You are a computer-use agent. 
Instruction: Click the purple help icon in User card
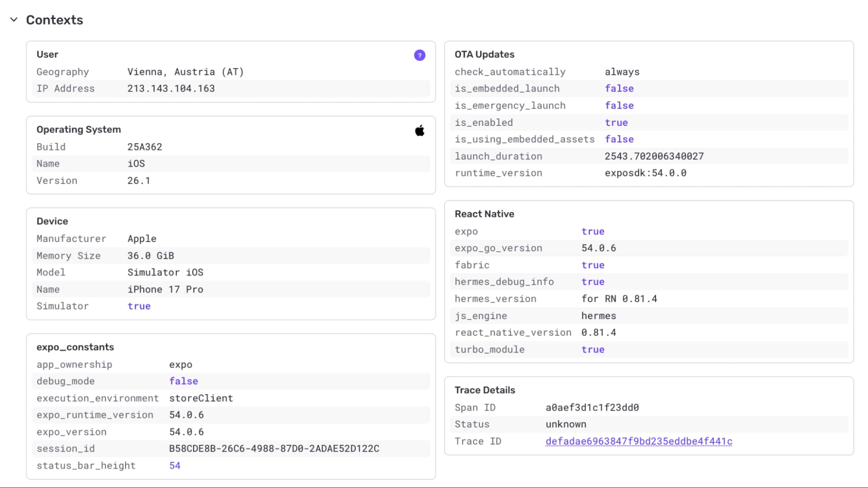[419, 55]
